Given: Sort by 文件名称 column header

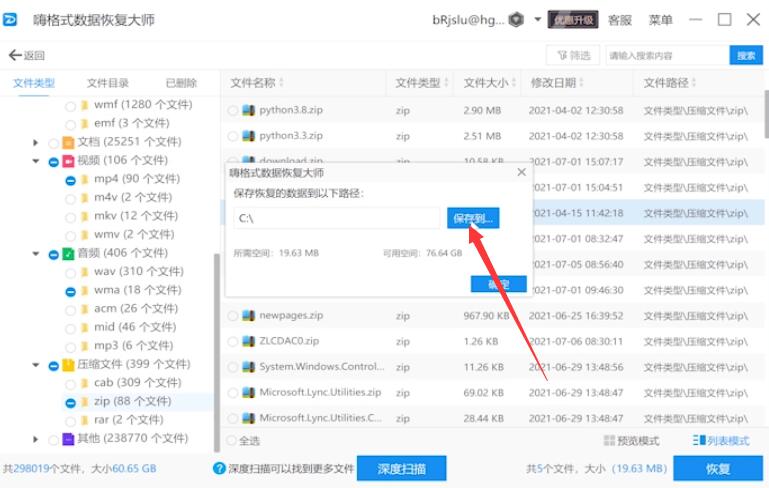Looking at the screenshot, I should pos(257,82).
